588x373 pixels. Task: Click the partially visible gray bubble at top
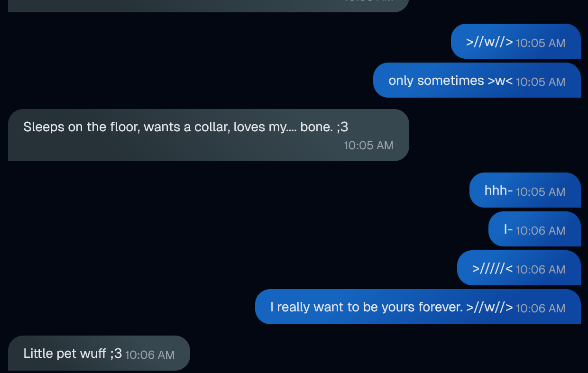(209, 5)
